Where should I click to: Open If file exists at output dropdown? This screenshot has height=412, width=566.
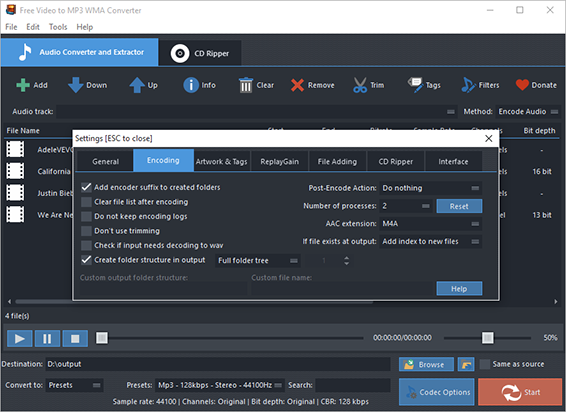431,242
